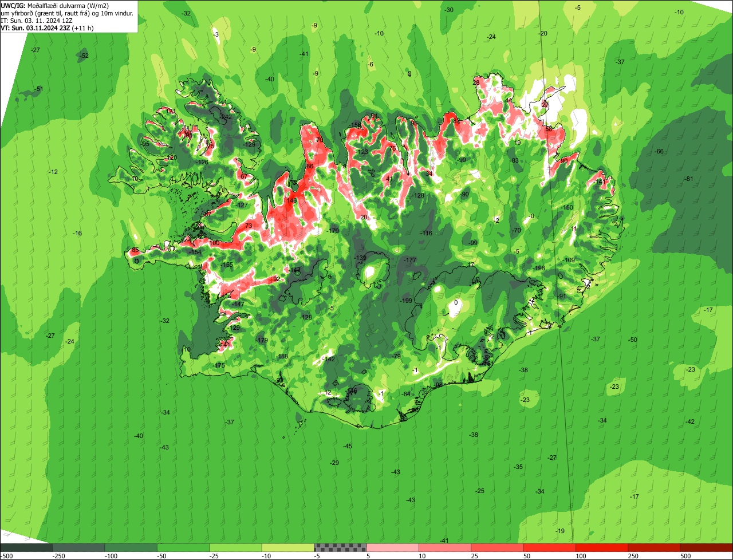Select the -83 map value
733x560 pixels.
(x=514, y=160)
